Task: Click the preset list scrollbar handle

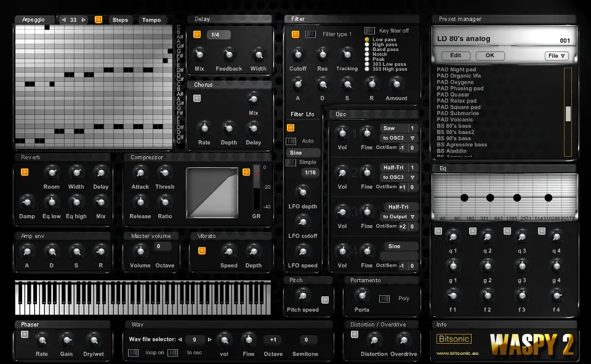Action: (568, 113)
